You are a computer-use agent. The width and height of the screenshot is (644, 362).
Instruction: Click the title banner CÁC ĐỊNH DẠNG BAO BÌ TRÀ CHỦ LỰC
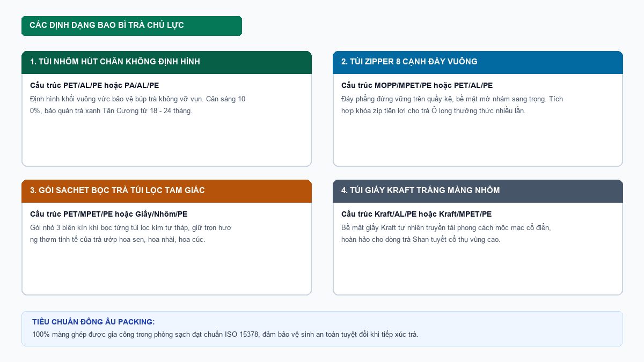click(x=131, y=26)
